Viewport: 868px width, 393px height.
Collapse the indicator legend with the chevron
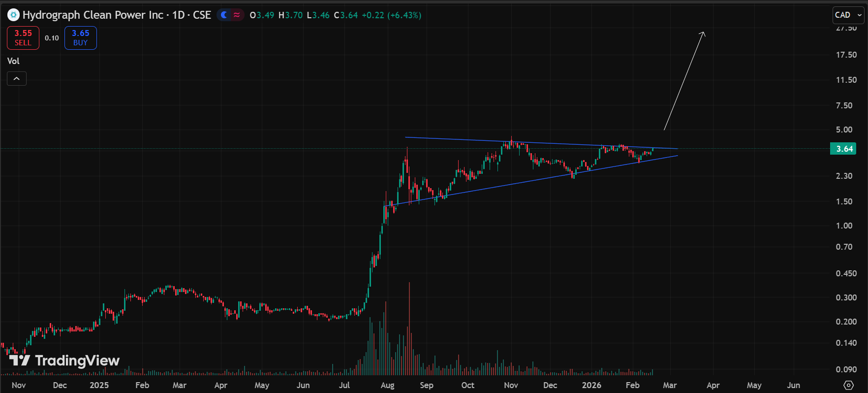[17, 79]
